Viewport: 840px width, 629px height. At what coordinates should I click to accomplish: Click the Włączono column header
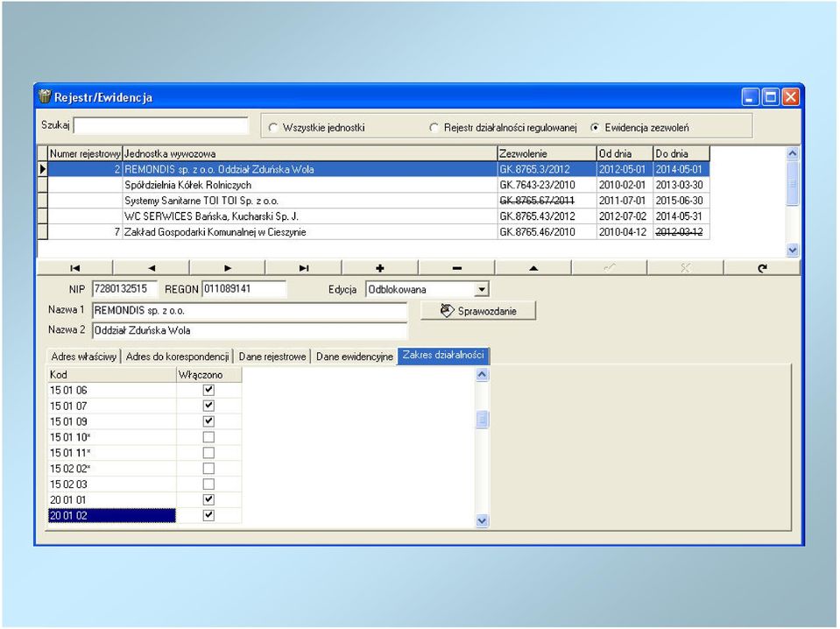209,374
